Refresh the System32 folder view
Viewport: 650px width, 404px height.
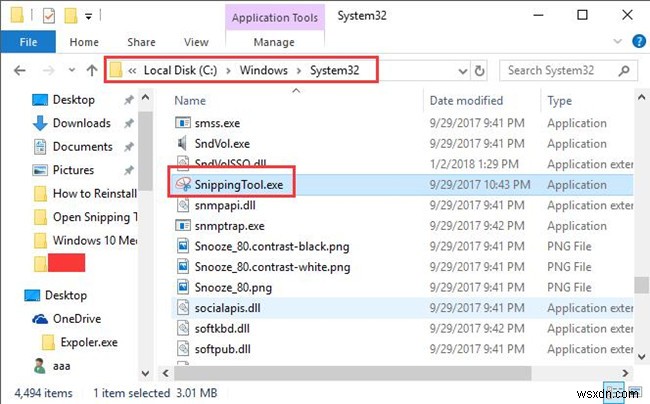[479, 71]
